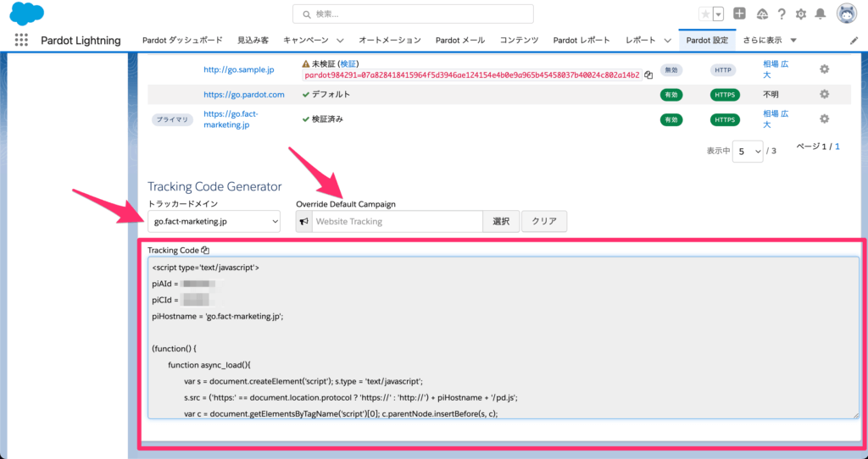
Task: Click the プライマリ badge
Action: click(x=171, y=119)
